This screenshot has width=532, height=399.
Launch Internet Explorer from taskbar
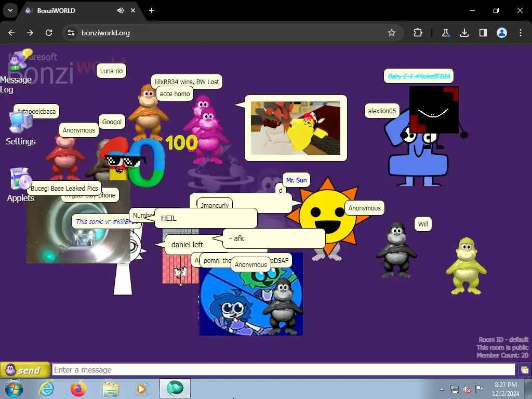click(46, 389)
